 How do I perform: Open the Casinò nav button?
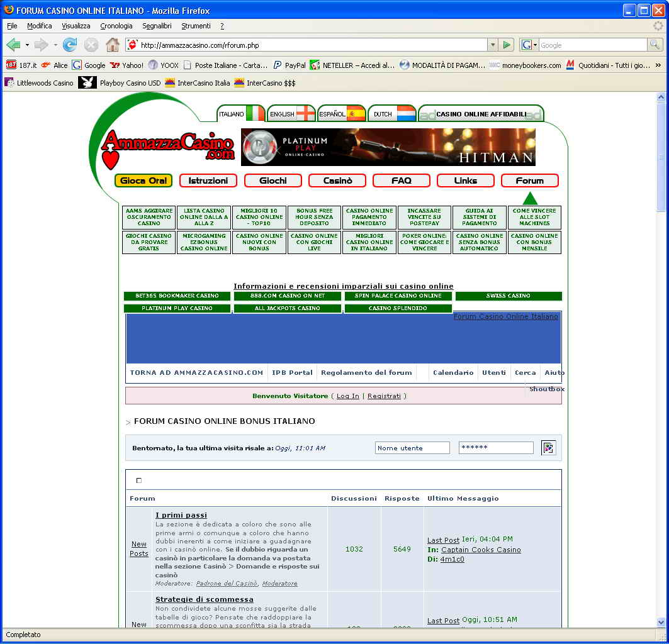click(x=337, y=180)
